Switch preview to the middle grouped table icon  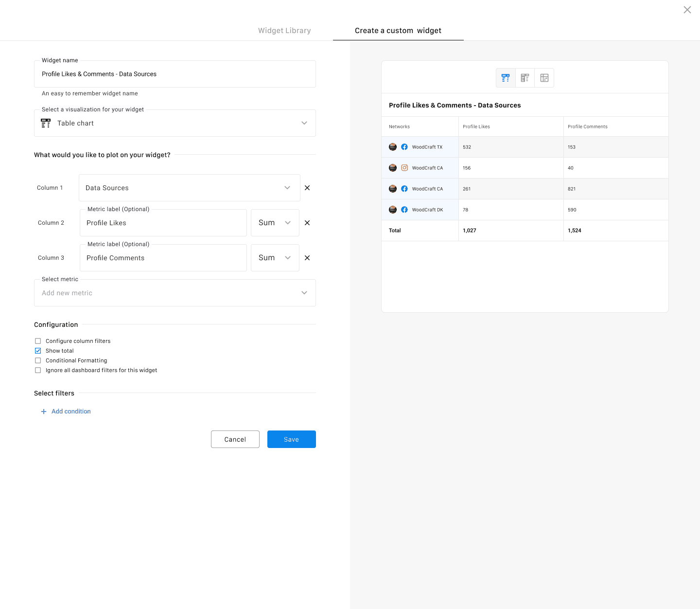pos(525,78)
